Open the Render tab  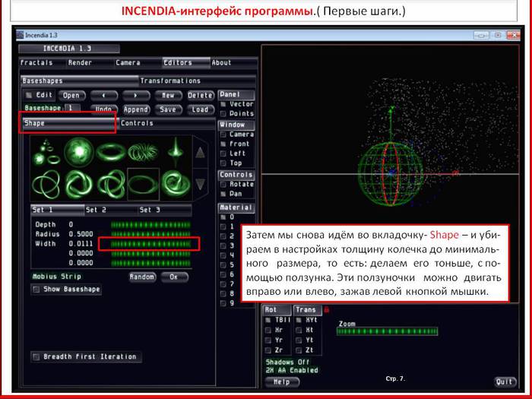tap(90, 63)
